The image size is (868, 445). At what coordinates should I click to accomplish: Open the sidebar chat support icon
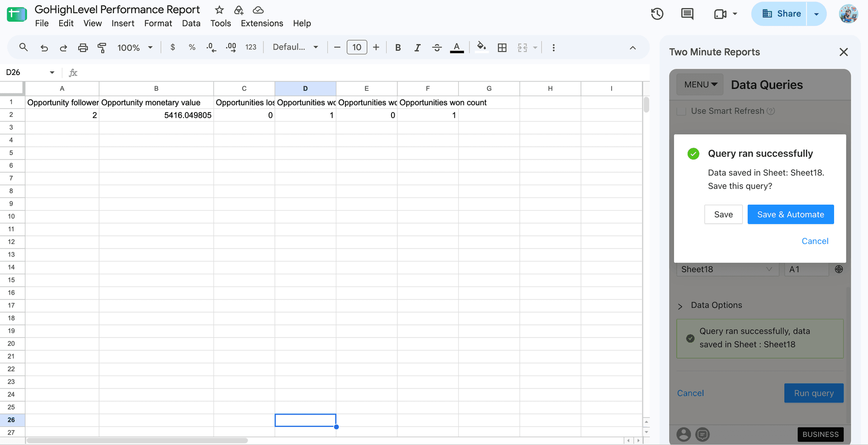pos(703,435)
